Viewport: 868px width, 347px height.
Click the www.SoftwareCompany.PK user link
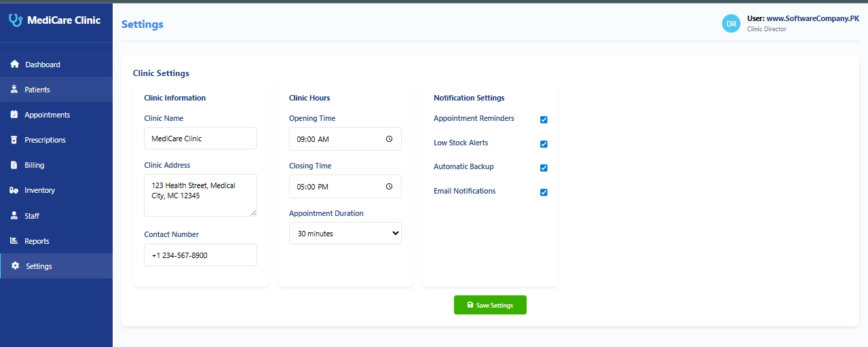click(x=813, y=19)
